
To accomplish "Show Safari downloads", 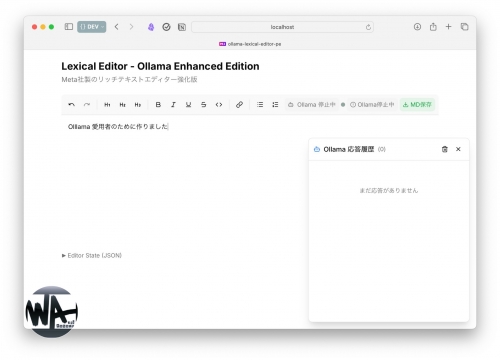I will click(417, 27).
